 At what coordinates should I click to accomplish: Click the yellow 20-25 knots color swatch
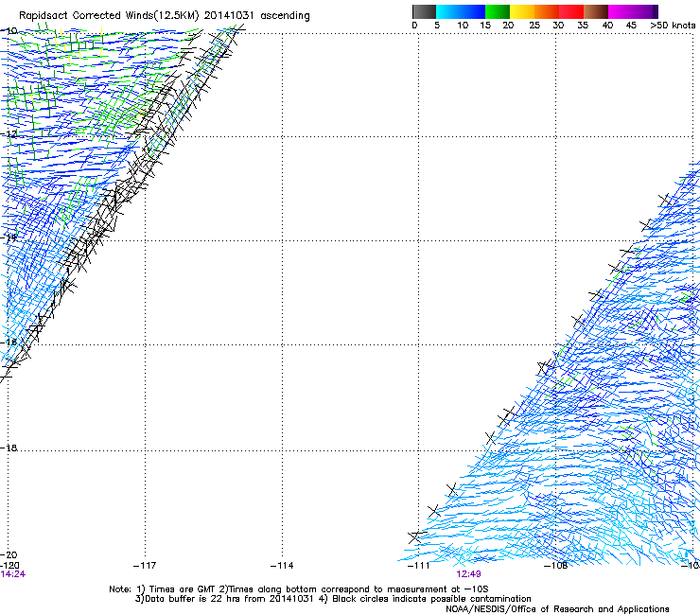tap(522, 11)
